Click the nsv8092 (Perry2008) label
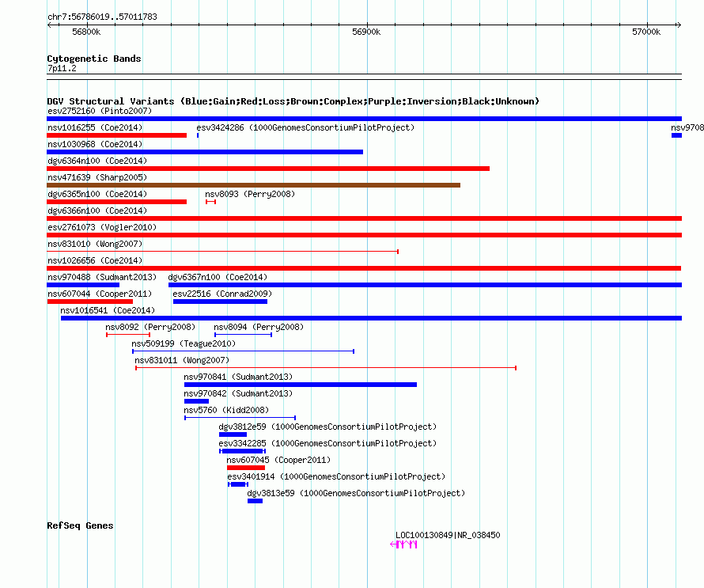 click(x=150, y=327)
